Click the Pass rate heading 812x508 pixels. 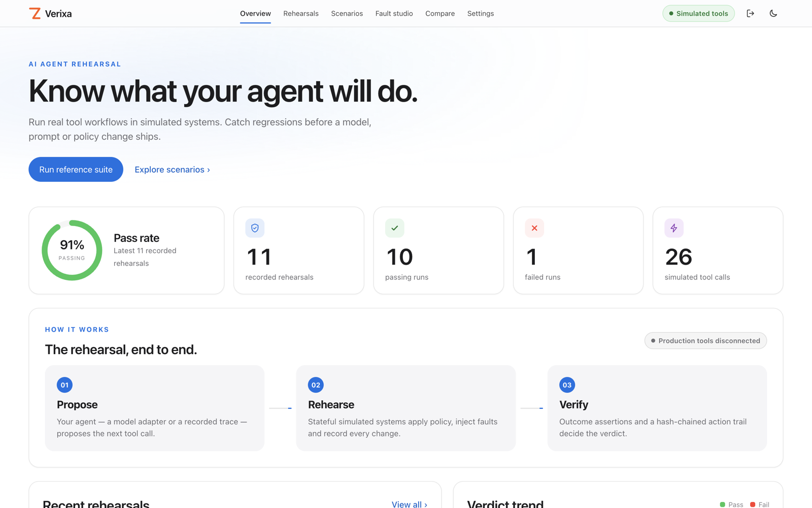[137, 238]
